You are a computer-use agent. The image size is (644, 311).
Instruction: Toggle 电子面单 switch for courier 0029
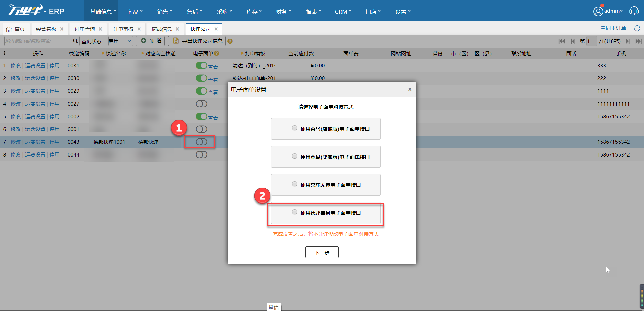point(201,91)
